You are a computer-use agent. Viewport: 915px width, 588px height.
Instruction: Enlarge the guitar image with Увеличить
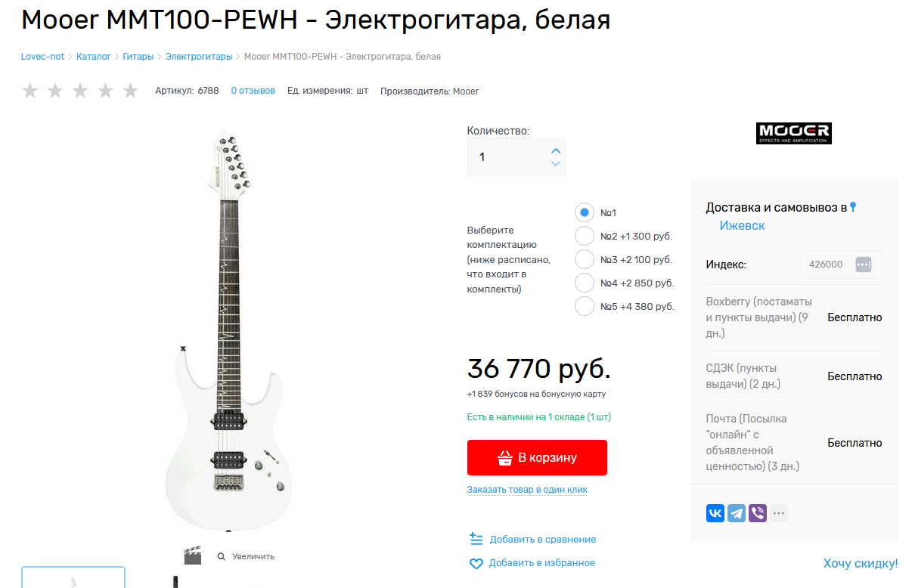pyautogui.click(x=246, y=556)
